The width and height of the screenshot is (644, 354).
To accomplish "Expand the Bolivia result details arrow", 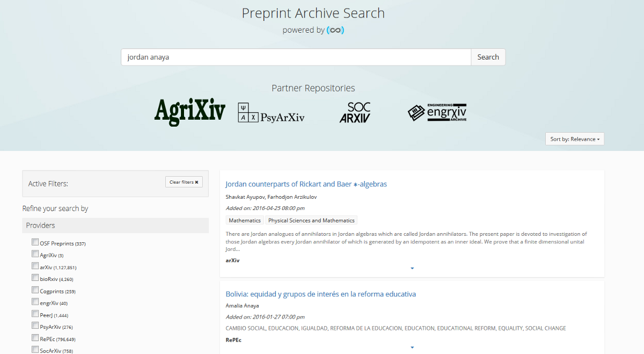I will (412, 348).
